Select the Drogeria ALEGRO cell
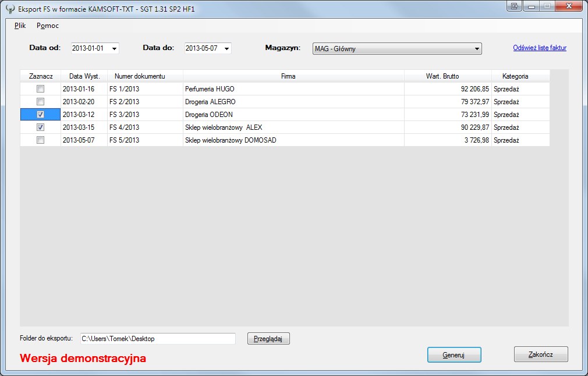The height and width of the screenshot is (376, 588). [x=293, y=102]
